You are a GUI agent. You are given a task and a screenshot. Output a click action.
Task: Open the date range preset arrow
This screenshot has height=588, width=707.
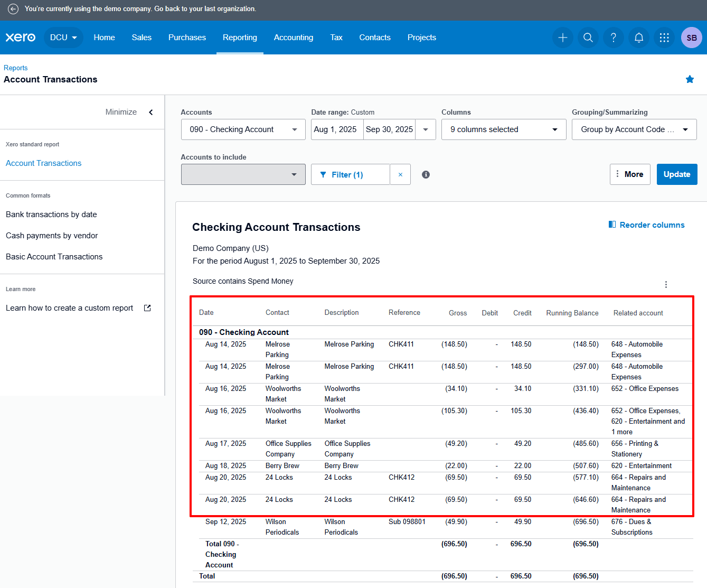pyautogui.click(x=425, y=129)
